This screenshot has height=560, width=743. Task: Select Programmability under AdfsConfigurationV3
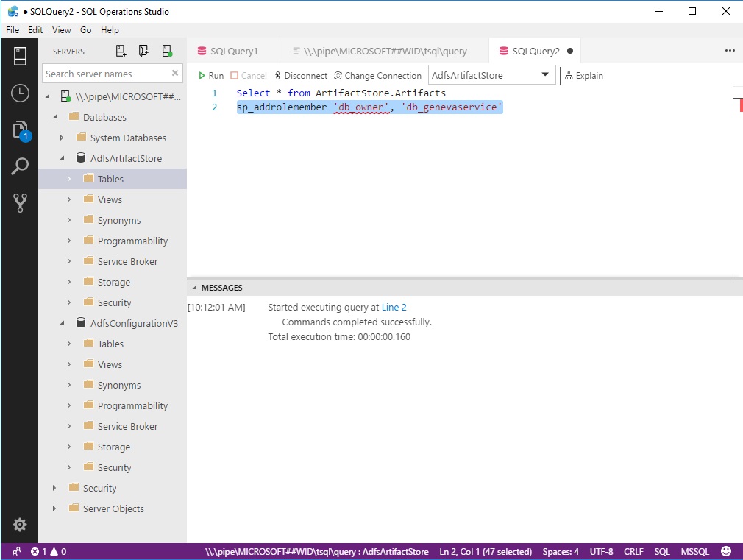click(x=113, y=405)
